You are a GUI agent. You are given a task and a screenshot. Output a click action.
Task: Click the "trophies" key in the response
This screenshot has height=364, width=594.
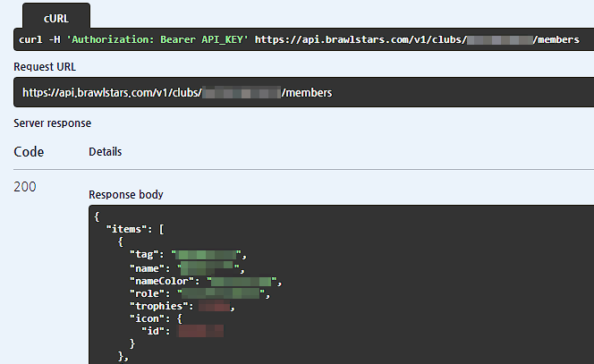tap(162, 307)
